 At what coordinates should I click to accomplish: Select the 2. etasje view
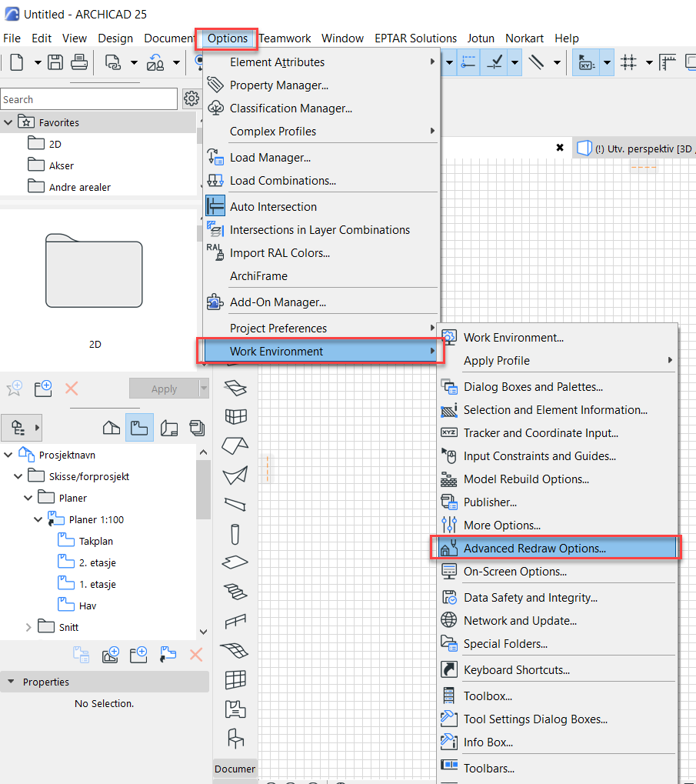pos(97,562)
